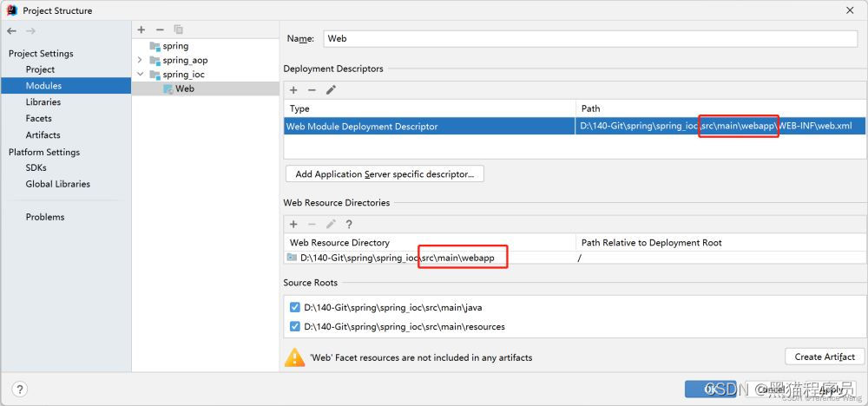This screenshot has height=406, width=868.
Task: Open the Artifacts settings page
Action: 43,135
